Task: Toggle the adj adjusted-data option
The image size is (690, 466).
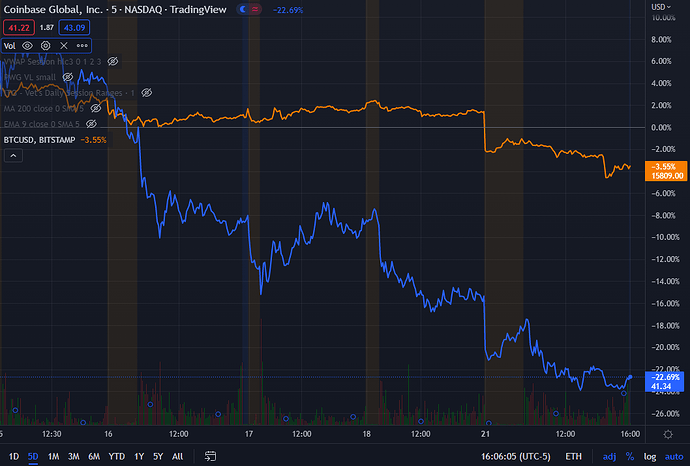Action: tap(609, 457)
